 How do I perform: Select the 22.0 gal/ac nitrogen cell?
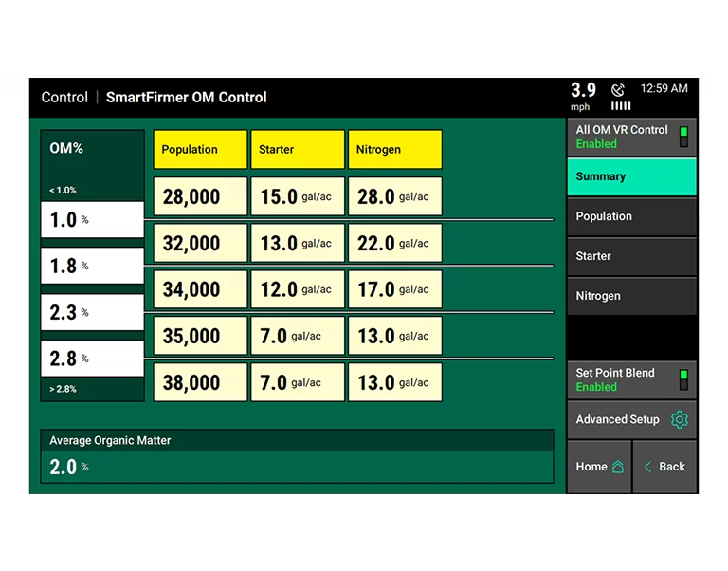[x=395, y=243]
